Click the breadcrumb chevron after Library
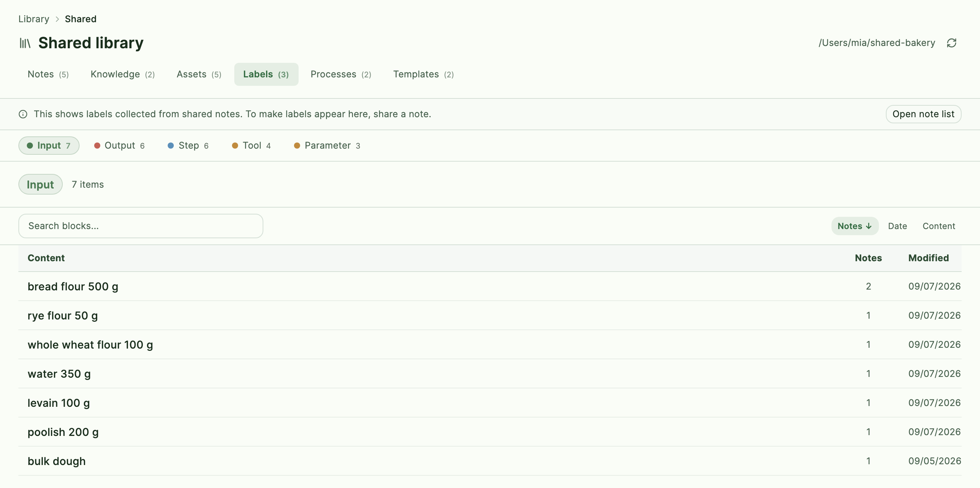This screenshot has width=980, height=488. click(x=57, y=19)
